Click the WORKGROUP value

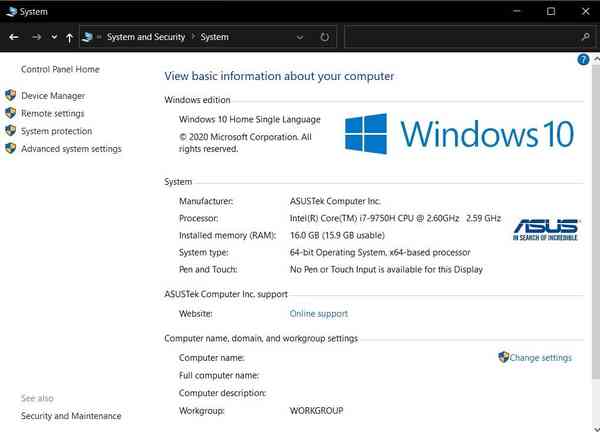[x=316, y=411]
